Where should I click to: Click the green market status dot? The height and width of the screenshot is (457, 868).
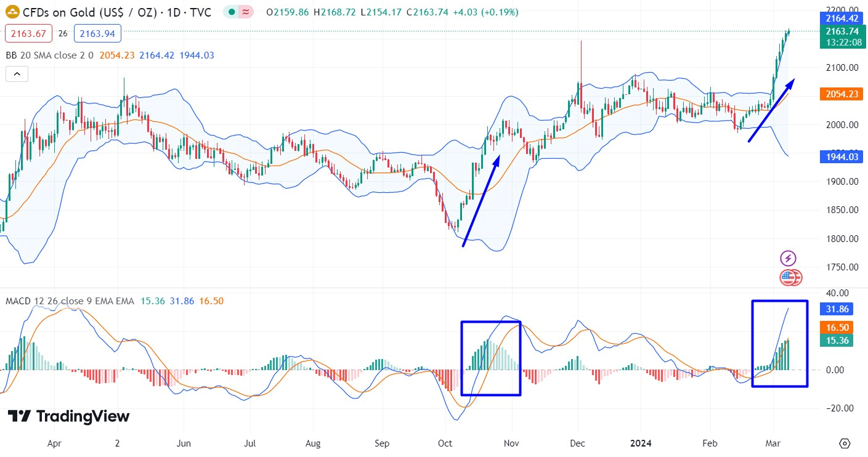[x=230, y=12]
